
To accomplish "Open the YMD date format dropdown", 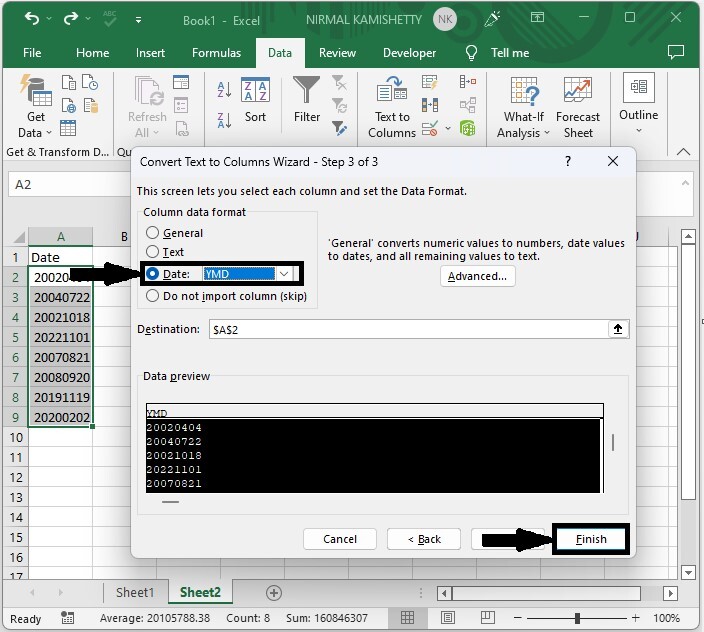I will pos(284,274).
